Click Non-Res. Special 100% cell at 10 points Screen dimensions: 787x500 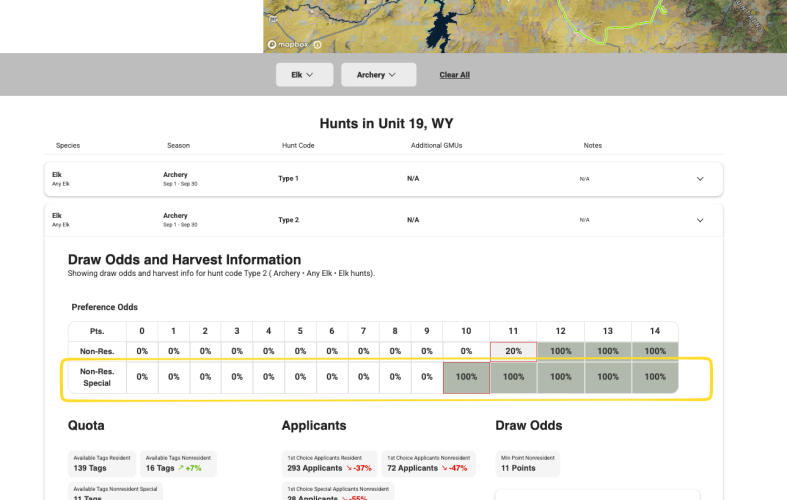point(466,377)
